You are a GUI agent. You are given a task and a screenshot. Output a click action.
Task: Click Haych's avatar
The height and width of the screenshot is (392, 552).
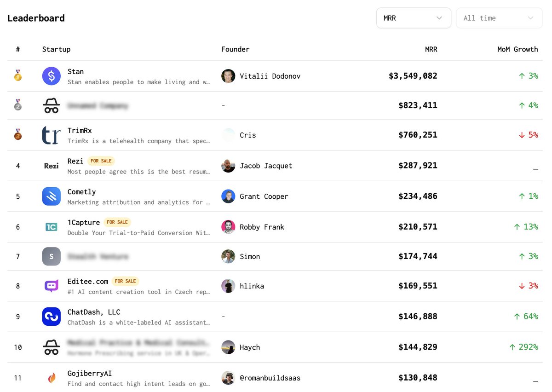(228, 347)
